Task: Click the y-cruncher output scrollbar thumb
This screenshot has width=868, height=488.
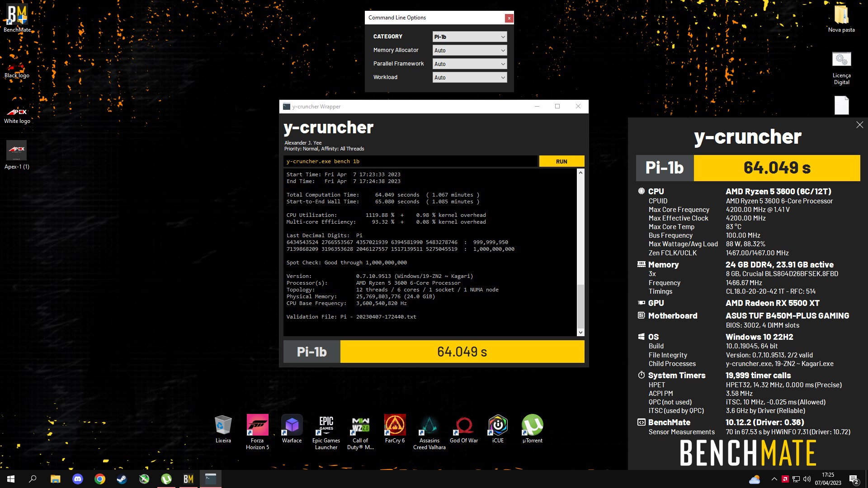Action: tap(580, 306)
